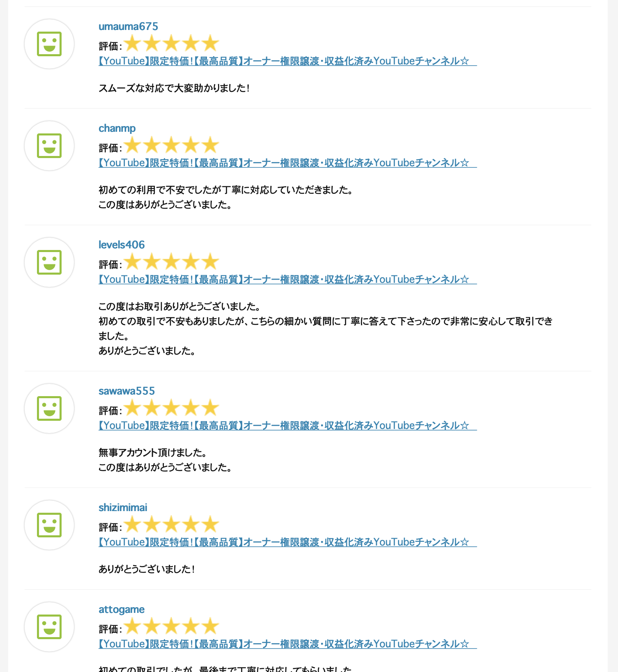Click attogame's avatar icon
Viewport: 618px width, 672px height.
click(x=49, y=627)
